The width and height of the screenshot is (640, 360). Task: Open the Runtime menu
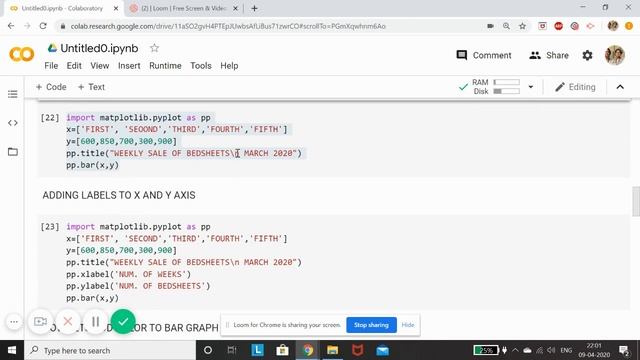(x=165, y=66)
